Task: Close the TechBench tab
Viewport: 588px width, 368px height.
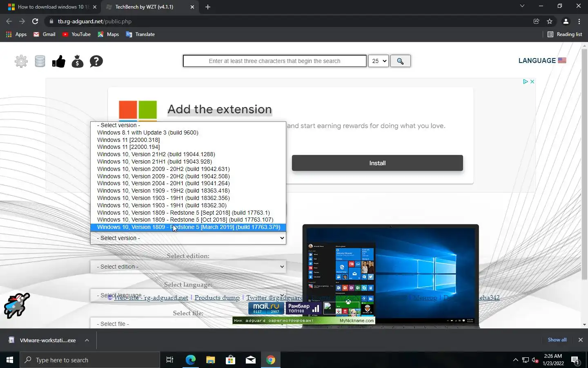Action: [192, 7]
